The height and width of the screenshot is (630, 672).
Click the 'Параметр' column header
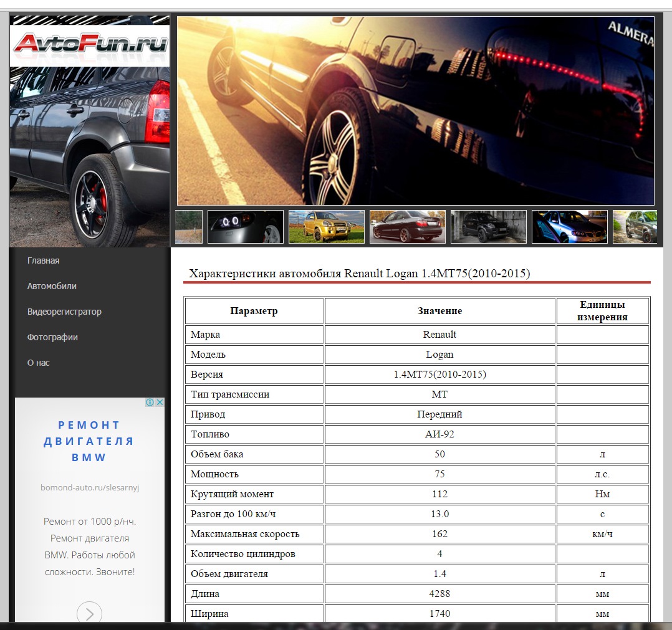pyautogui.click(x=254, y=311)
